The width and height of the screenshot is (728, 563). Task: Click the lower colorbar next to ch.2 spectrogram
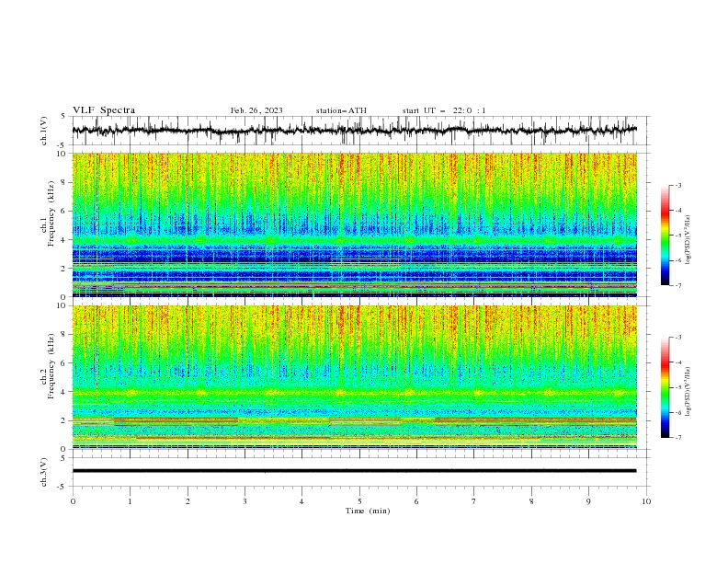coord(665,387)
